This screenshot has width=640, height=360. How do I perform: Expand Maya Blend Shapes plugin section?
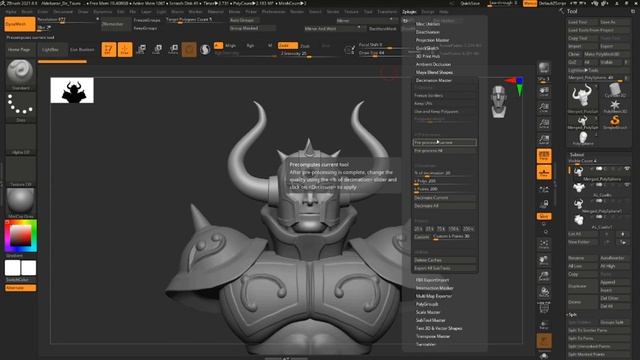[x=434, y=72]
